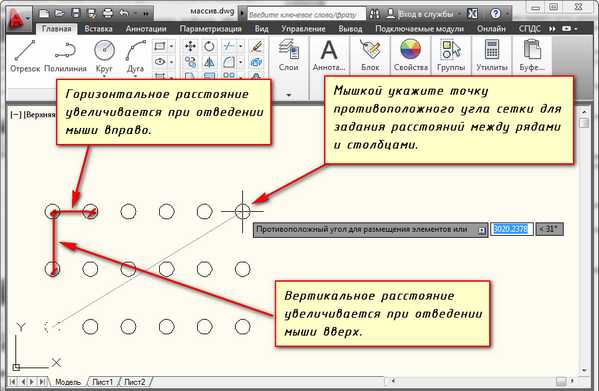Open the AutoCAD application menu button
This screenshot has width=599, height=391.
click(x=18, y=19)
